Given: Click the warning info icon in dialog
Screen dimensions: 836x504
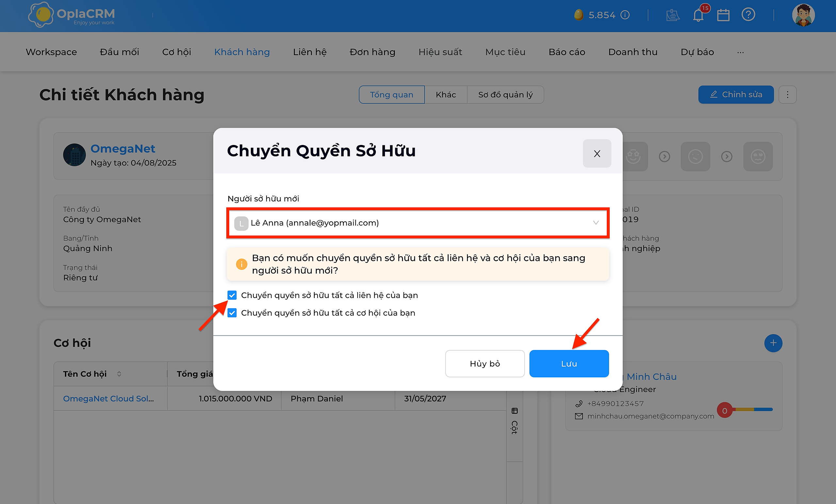Looking at the screenshot, I should click(242, 264).
